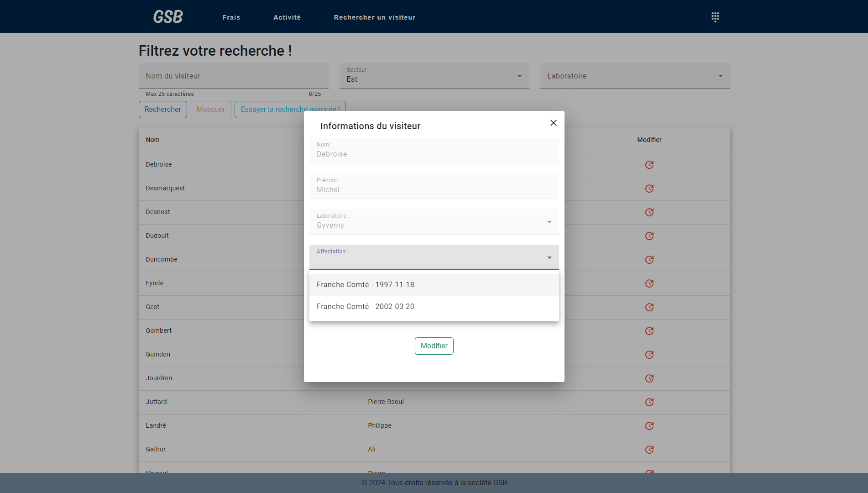Open the Frais navigation menu item
The width and height of the screenshot is (868, 493).
tap(231, 17)
